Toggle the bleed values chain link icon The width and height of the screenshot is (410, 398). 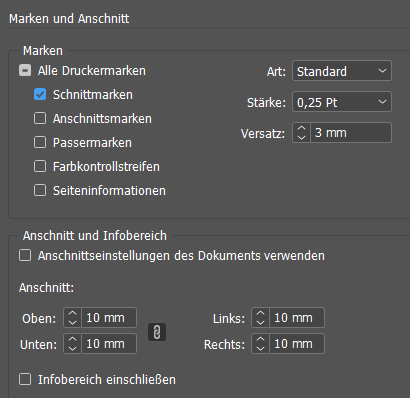pyautogui.click(x=157, y=332)
